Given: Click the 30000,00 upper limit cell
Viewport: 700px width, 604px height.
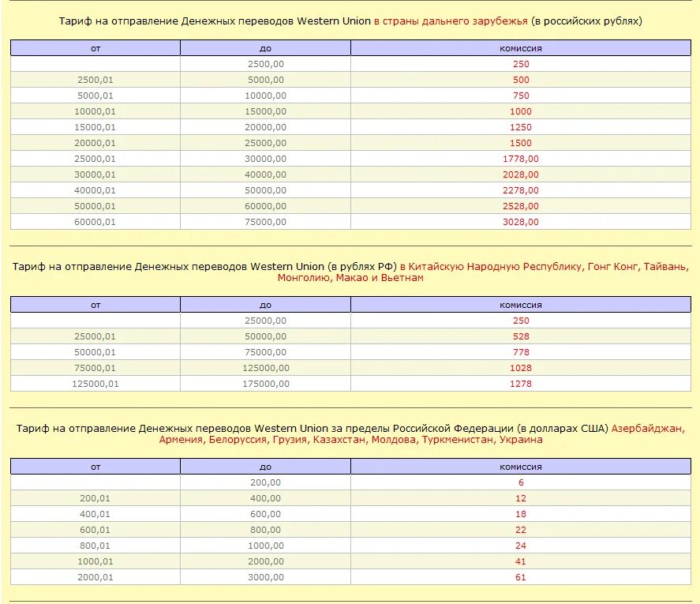Looking at the screenshot, I should (x=266, y=159).
